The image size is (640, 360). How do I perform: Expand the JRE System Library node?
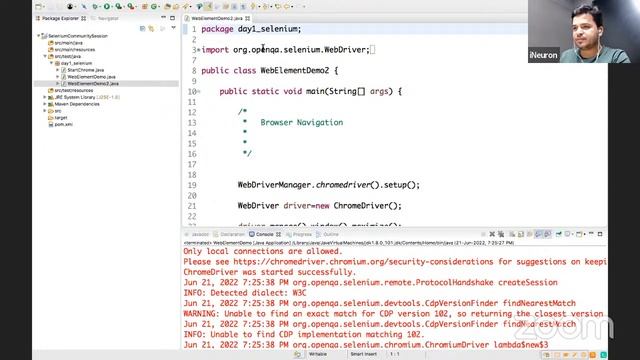pos(45,97)
